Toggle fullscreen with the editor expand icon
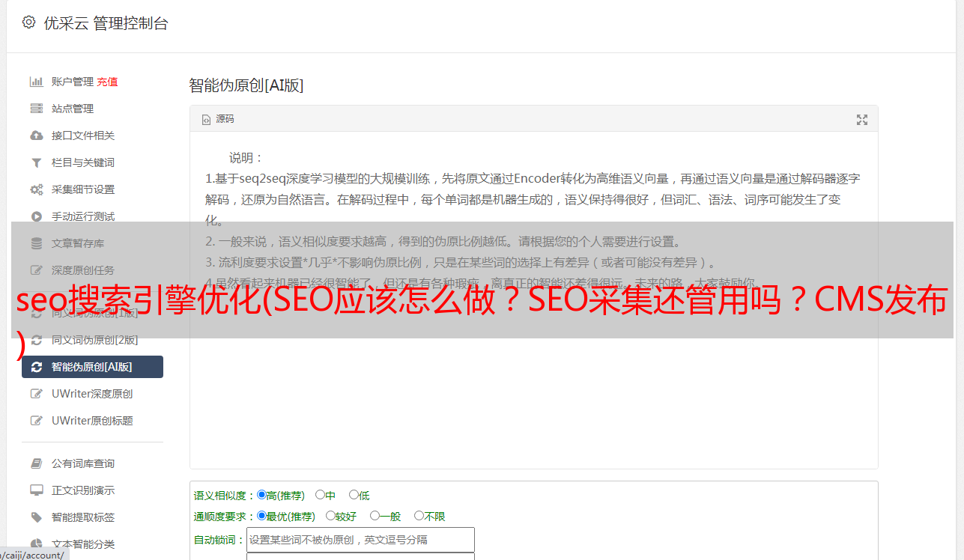This screenshot has height=560, width=964. click(x=862, y=120)
